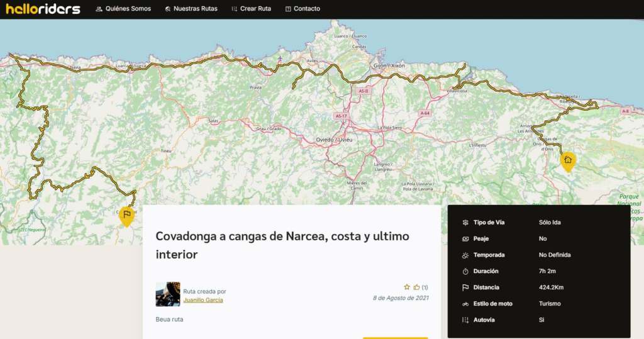Open the Quiénes Somos page
This screenshot has width=644, height=339.
[x=123, y=9]
